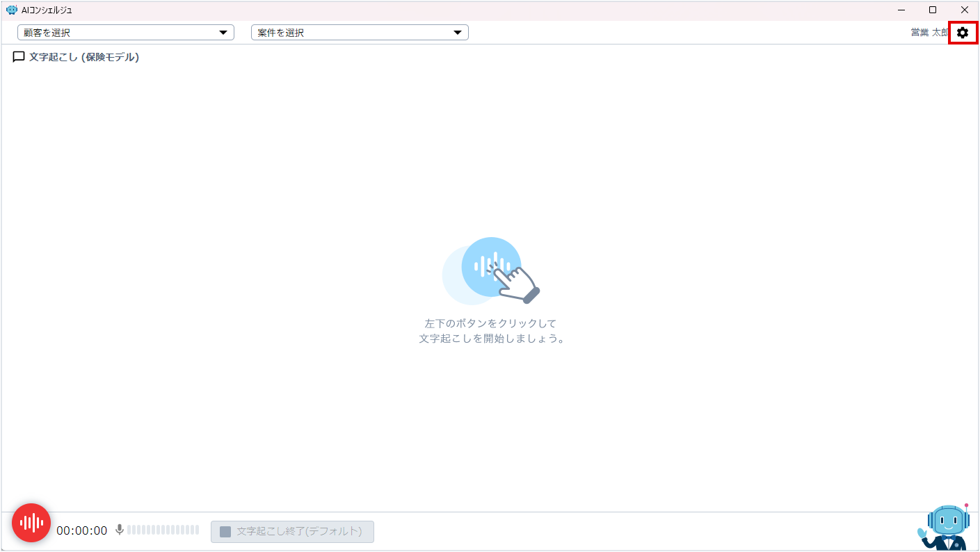
Task: Click the microphone input level meter
Action: [x=163, y=530]
